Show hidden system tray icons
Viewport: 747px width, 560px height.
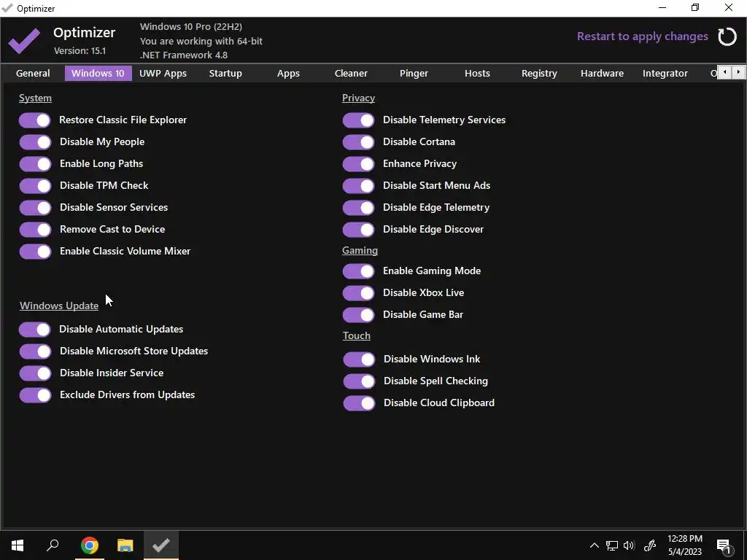coord(594,545)
